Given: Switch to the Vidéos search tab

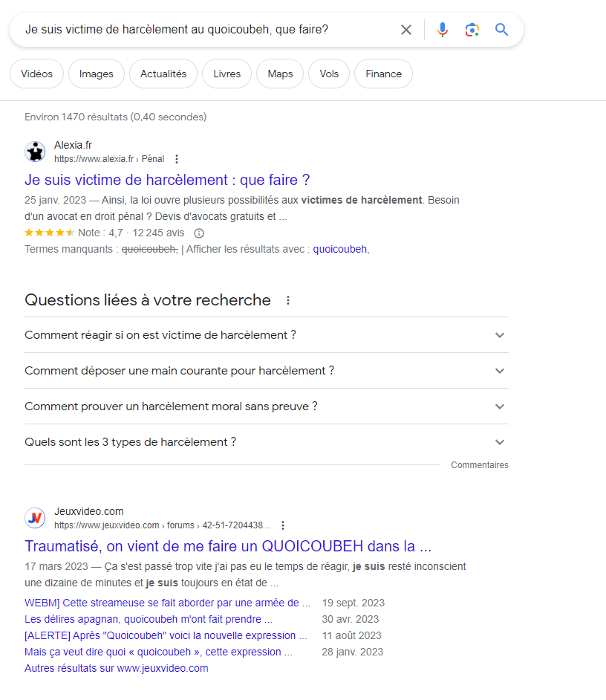Looking at the screenshot, I should [37, 74].
